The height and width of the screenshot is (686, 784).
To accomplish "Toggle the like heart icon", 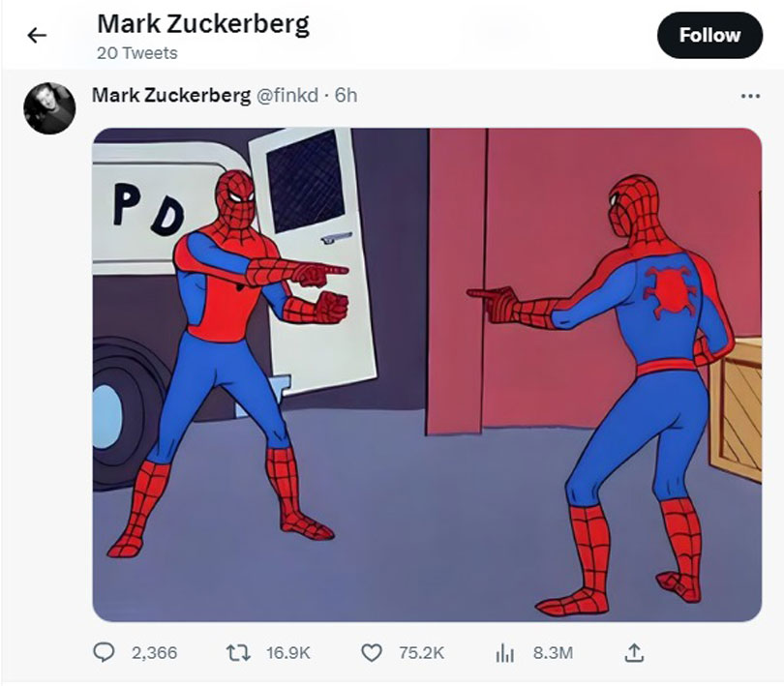I will [371, 653].
